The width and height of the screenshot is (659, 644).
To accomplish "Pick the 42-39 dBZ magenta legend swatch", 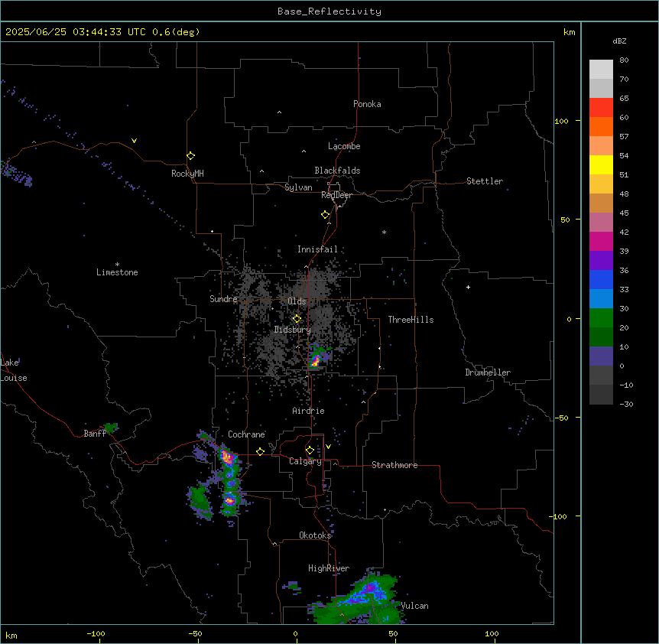I will (x=601, y=241).
